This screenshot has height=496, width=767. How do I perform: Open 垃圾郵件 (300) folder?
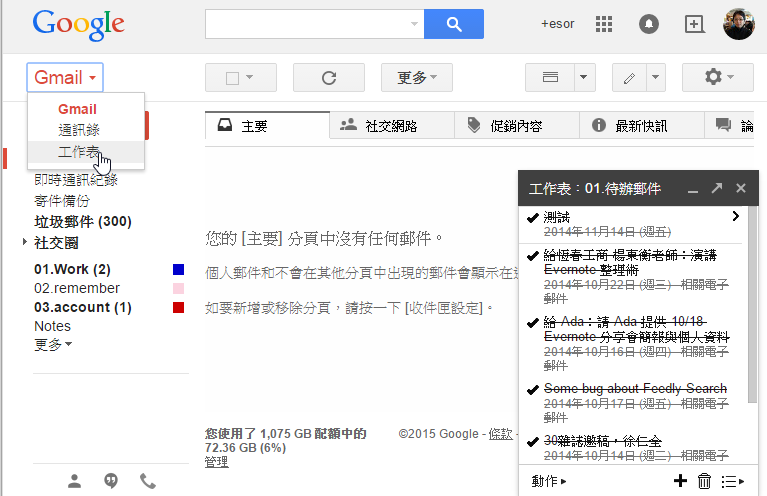point(83,222)
